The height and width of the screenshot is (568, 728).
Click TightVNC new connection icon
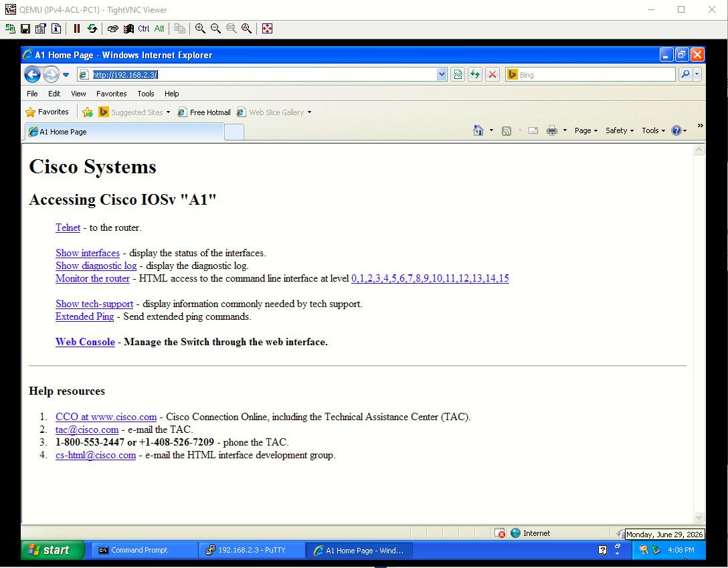(x=10, y=29)
